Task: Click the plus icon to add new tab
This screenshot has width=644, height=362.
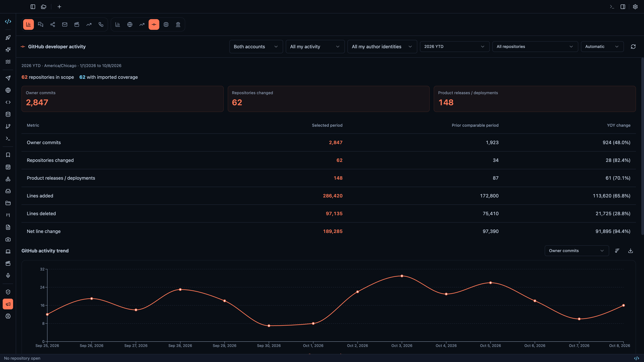Action: (x=59, y=7)
